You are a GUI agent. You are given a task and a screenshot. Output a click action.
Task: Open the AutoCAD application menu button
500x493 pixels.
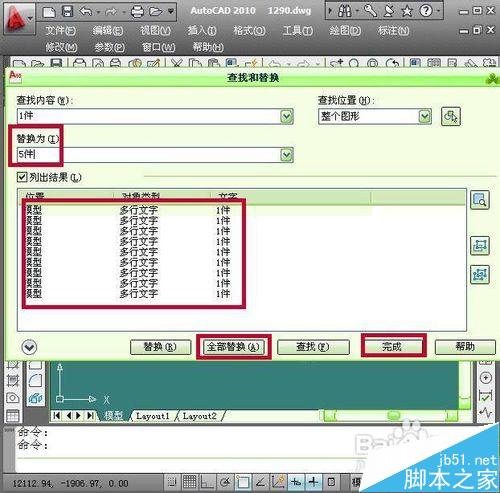point(18,18)
